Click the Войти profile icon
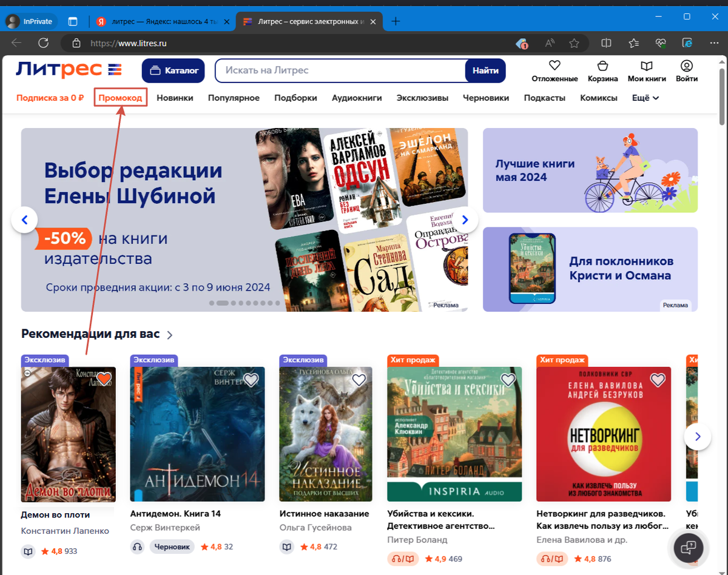728x575 pixels. (x=687, y=66)
